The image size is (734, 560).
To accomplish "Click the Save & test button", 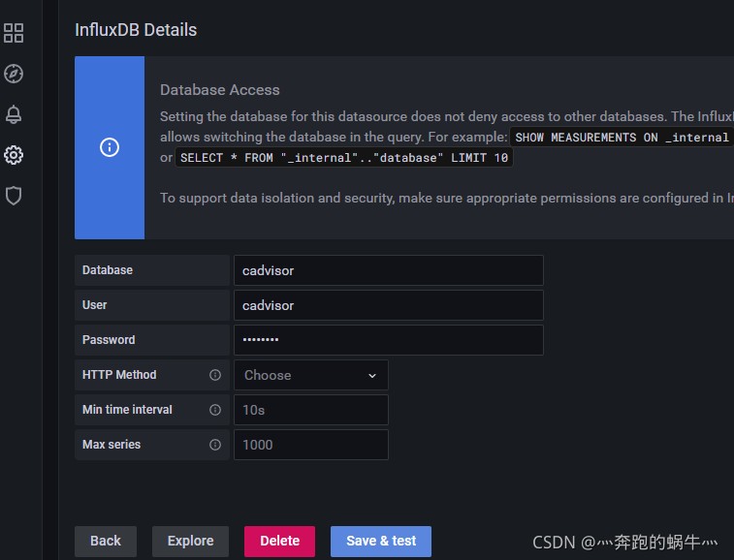I will point(381,541).
